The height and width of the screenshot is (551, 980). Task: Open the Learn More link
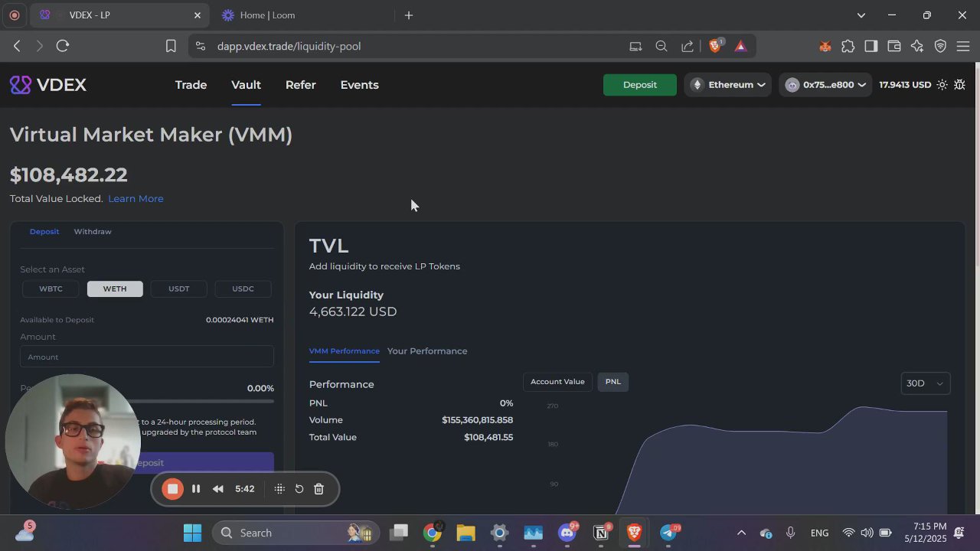click(136, 199)
